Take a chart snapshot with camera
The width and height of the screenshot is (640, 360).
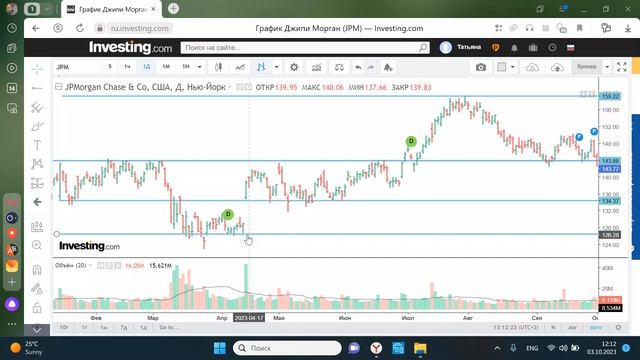[481, 67]
